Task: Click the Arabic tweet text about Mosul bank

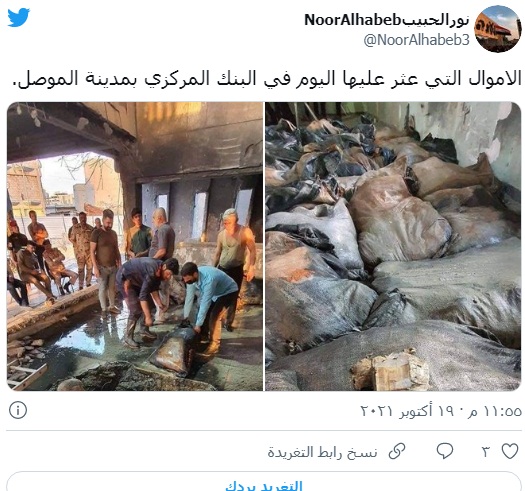Action: [x=267, y=79]
